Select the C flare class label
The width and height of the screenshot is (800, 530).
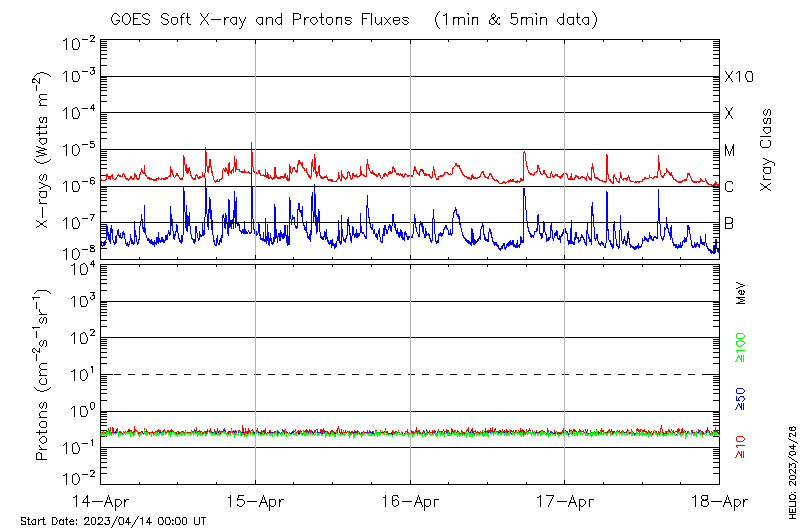click(x=729, y=187)
